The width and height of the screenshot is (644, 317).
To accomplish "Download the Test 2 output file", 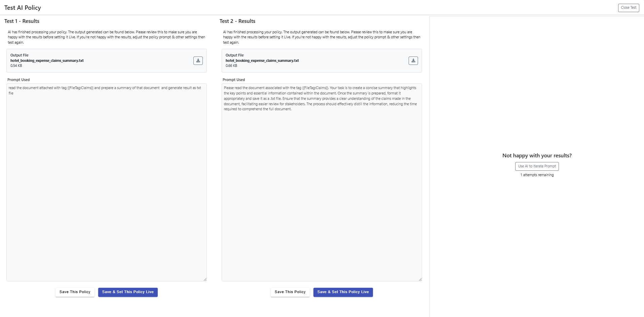I will 413,61.
